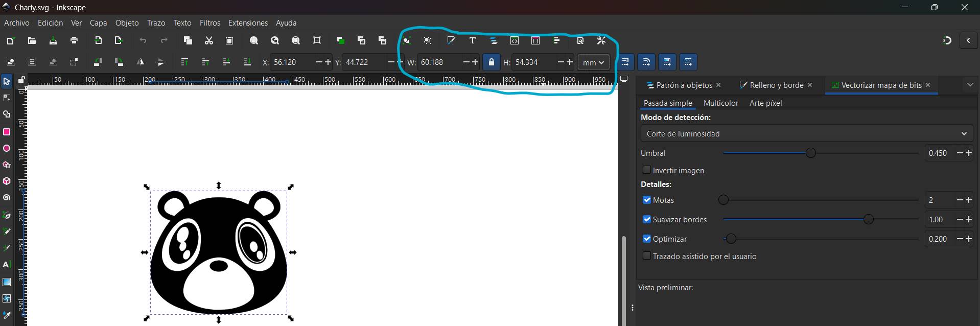Viewport: 980px width, 326px height.
Task: Click the X position field
Action: click(x=291, y=62)
